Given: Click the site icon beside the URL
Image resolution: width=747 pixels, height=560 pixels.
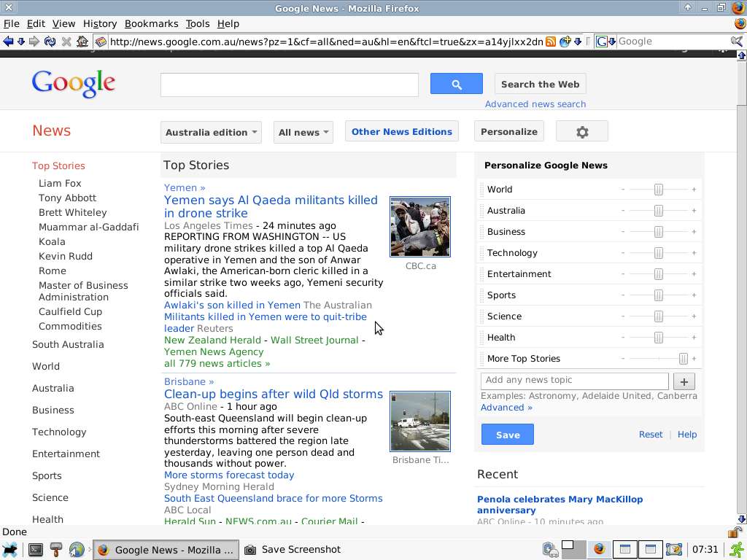Looking at the screenshot, I should coord(101,42).
